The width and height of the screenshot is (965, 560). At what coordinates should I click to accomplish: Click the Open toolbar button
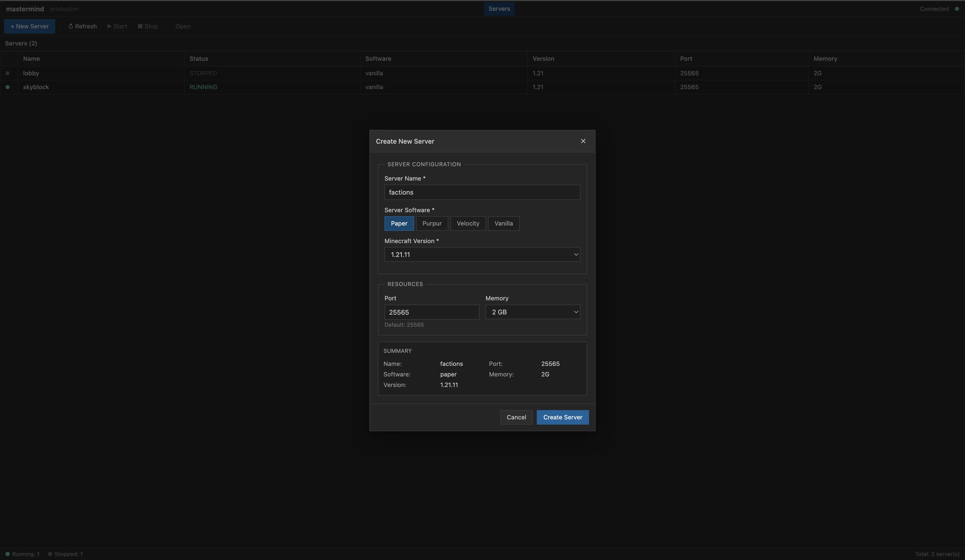click(183, 26)
